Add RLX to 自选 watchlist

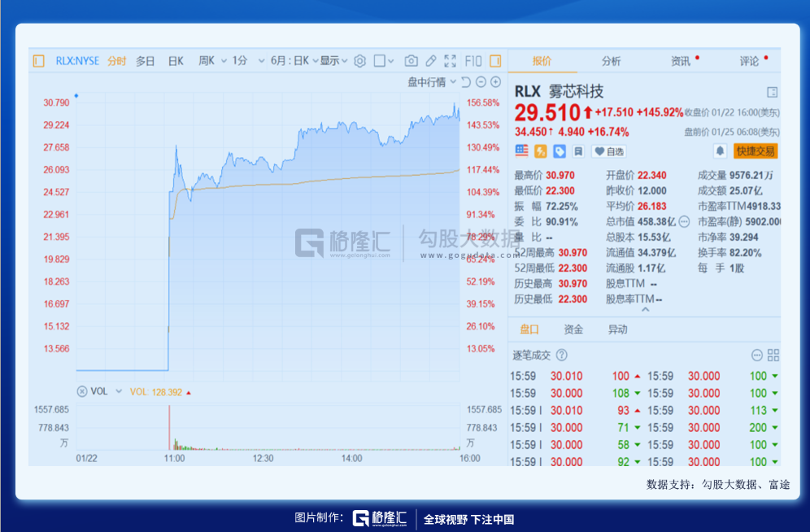[x=609, y=151]
